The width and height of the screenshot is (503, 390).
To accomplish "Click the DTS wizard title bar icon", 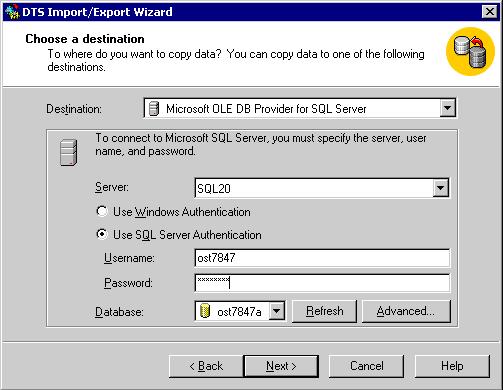I will [12, 12].
